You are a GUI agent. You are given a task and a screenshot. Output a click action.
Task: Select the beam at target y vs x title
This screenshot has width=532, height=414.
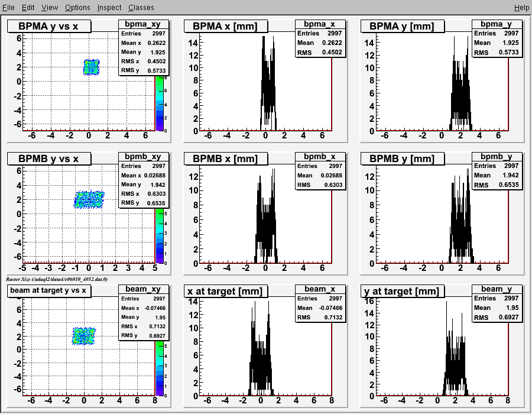49,291
